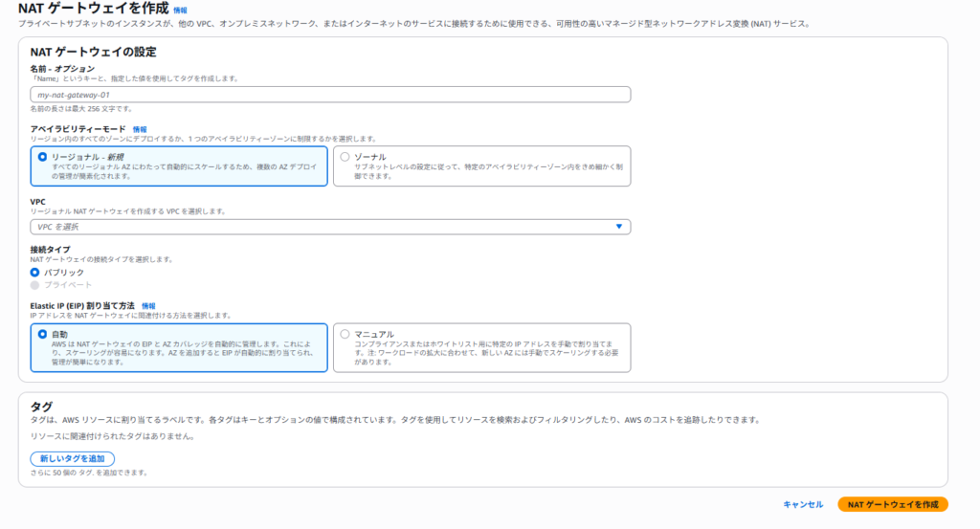Screen dimensions: 980x529
Task: Select パブリック connection type
Action: (x=35, y=273)
